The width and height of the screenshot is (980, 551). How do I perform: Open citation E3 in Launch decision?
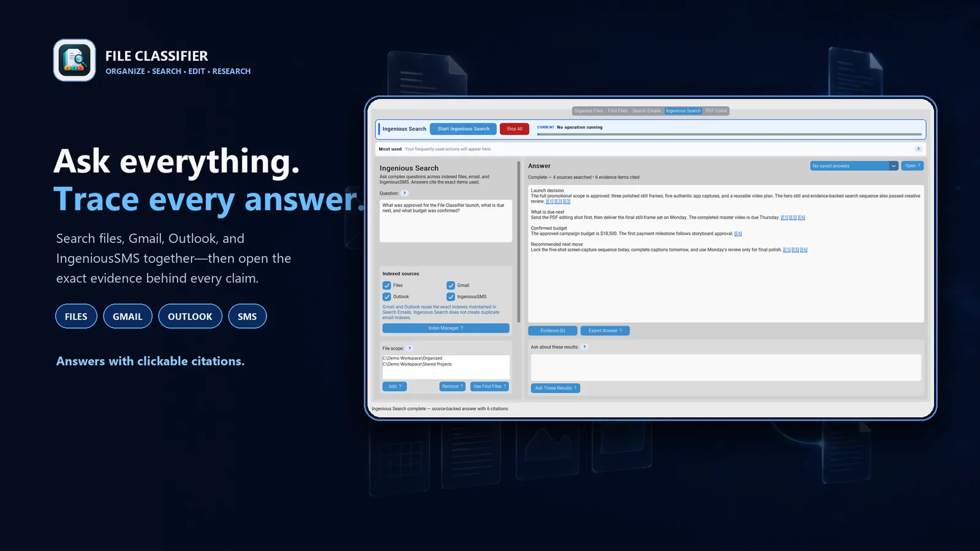tap(567, 201)
